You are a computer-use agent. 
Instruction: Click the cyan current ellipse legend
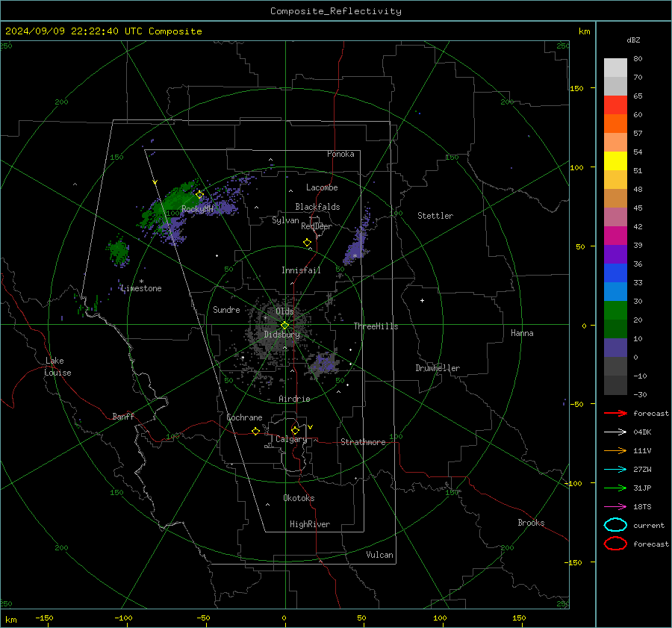pos(615,525)
